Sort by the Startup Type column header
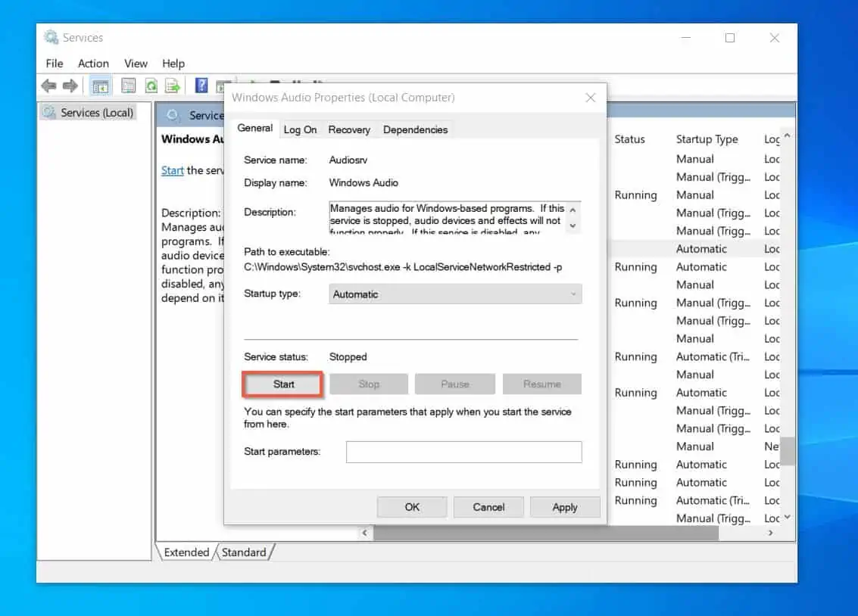The width and height of the screenshot is (858, 616). point(707,139)
